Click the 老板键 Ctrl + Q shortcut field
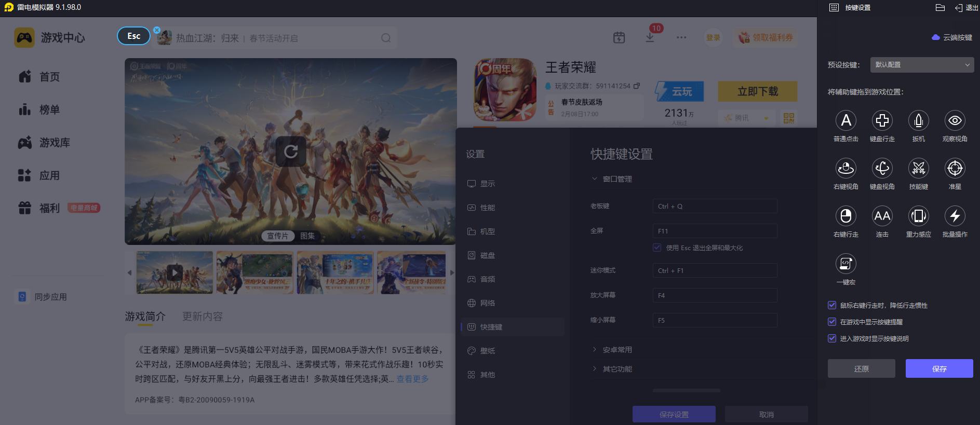 click(x=715, y=206)
